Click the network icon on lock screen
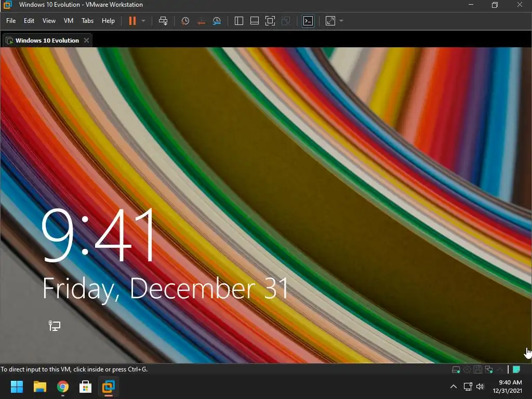Screen dimensions: 532x399 pyautogui.click(x=54, y=326)
